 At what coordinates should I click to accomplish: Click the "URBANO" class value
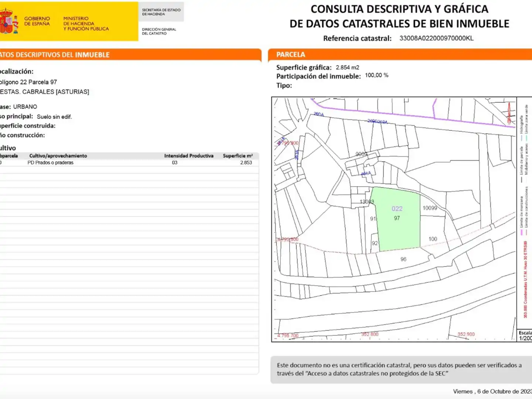[25, 107]
